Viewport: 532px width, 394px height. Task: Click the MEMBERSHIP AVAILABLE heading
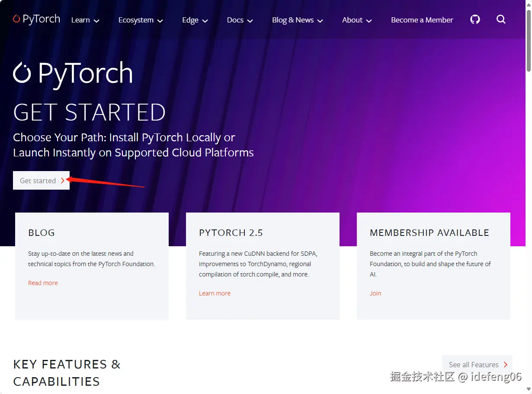[429, 232]
